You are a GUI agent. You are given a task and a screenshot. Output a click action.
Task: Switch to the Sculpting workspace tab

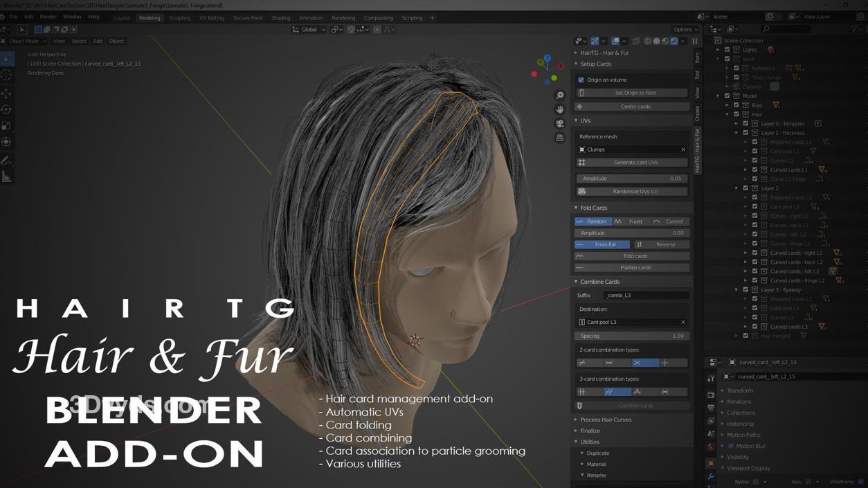point(179,18)
